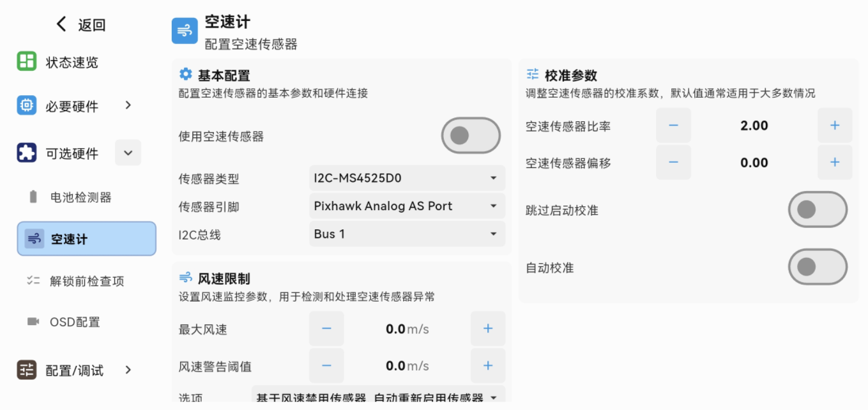Enable the 使用空速传感器 switch

(x=470, y=135)
